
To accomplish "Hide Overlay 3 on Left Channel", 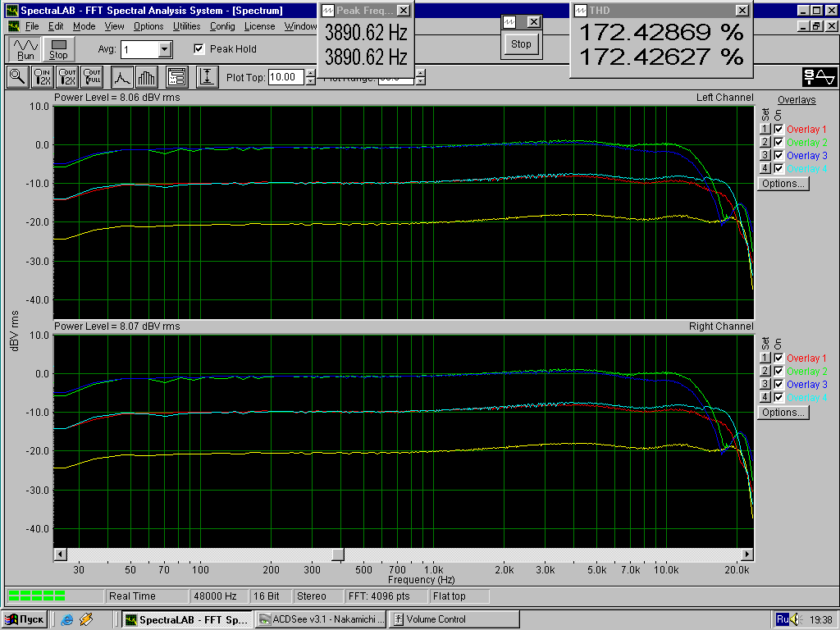I will pyautogui.click(x=779, y=155).
